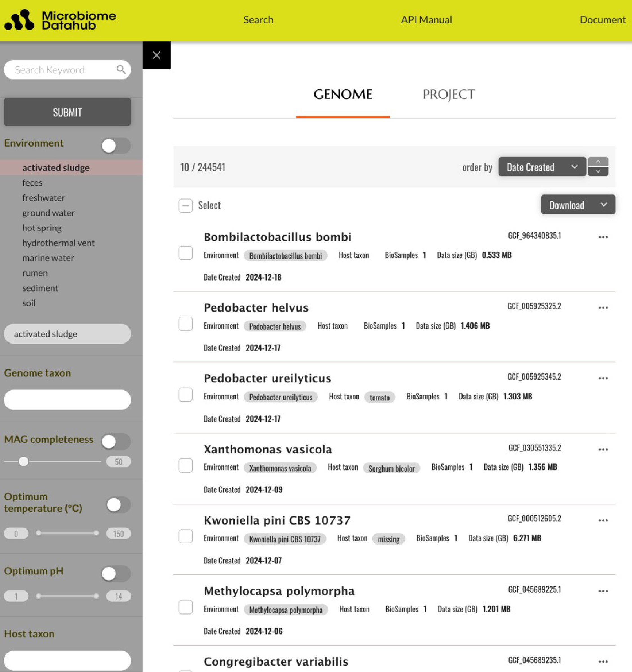Open more options for Bombilactobacillus bombi
Image resolution: width=632 pixels, height=672 pixels.
[603, 237]
